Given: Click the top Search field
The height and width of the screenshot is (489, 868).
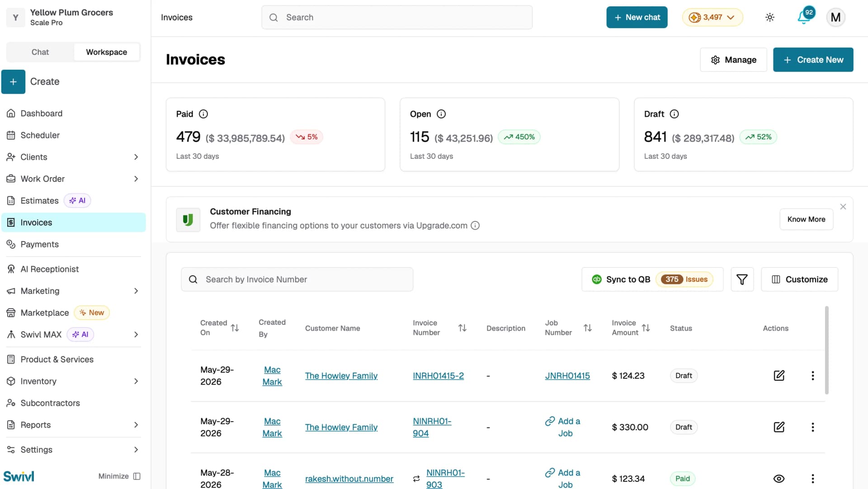Looking at the screenshot, I should [396, 18].
